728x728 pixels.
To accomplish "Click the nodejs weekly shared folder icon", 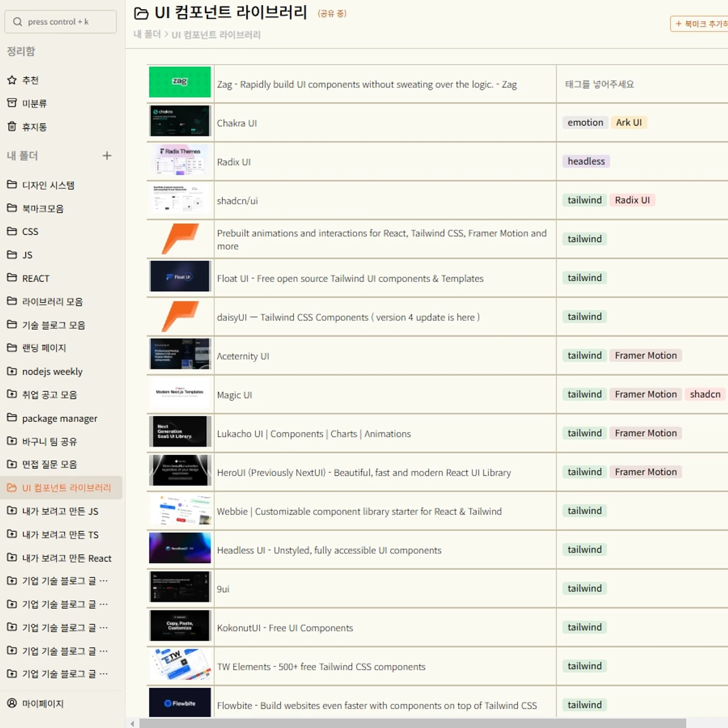I will coord(12,371).
